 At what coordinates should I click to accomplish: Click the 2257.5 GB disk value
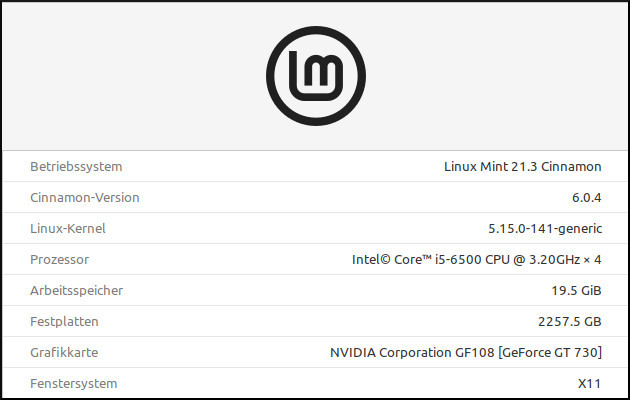coord(564,322)
